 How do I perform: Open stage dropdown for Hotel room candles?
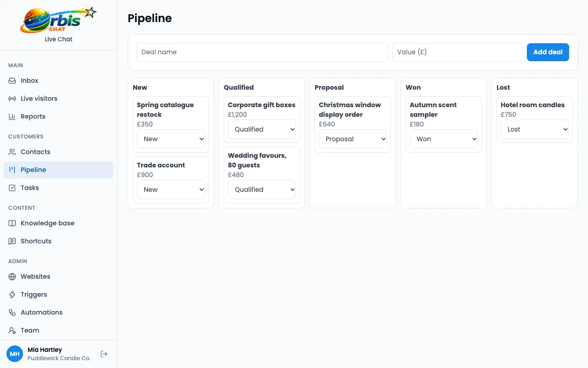(x=535, y=129)
